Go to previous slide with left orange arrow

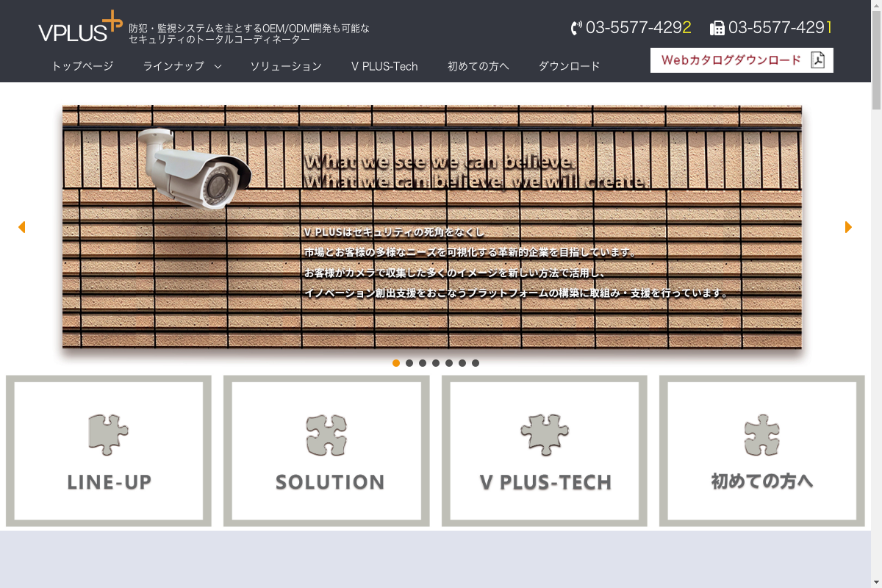tap(21, 227)
